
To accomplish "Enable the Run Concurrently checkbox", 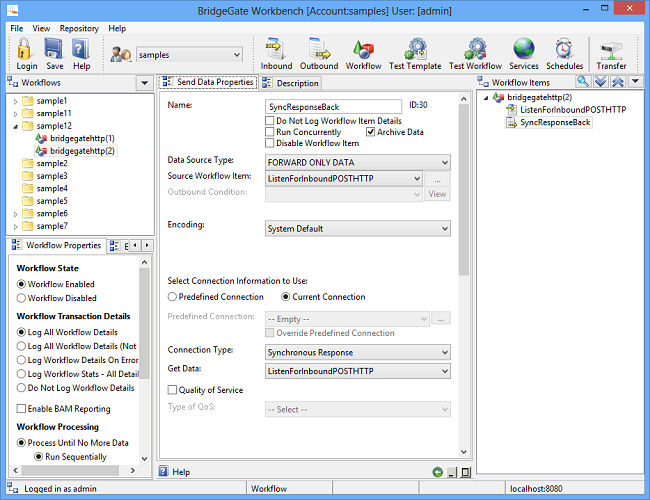I will (270, 132).
